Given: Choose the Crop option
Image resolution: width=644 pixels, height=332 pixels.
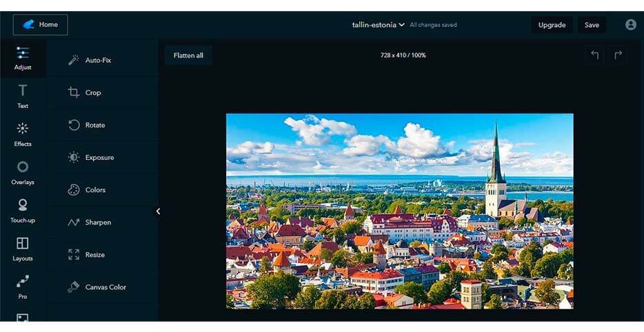Looking at the screenshot, I should [x=92, y=93].
